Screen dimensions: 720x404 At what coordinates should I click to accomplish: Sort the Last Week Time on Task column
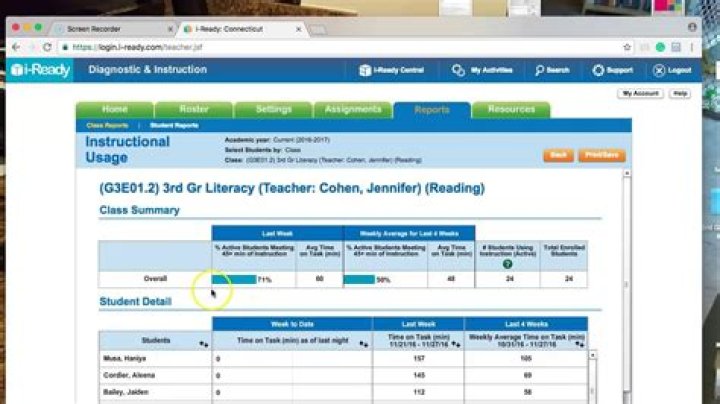point(456,344)
